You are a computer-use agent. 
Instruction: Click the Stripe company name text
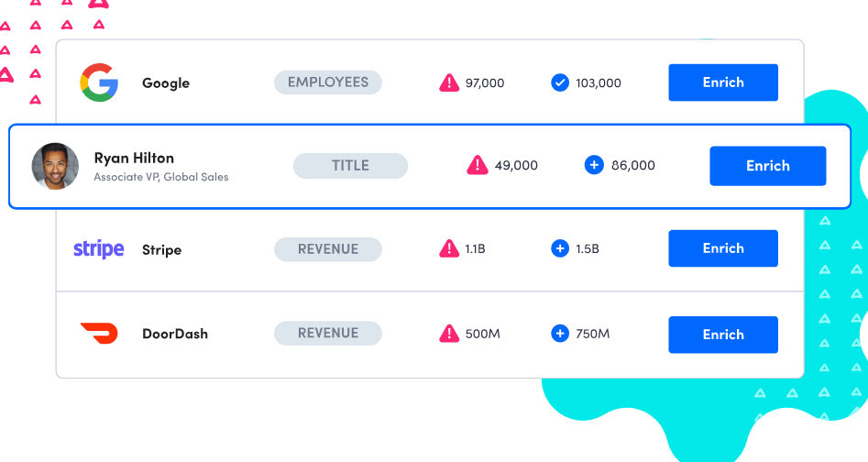[161, 250]
